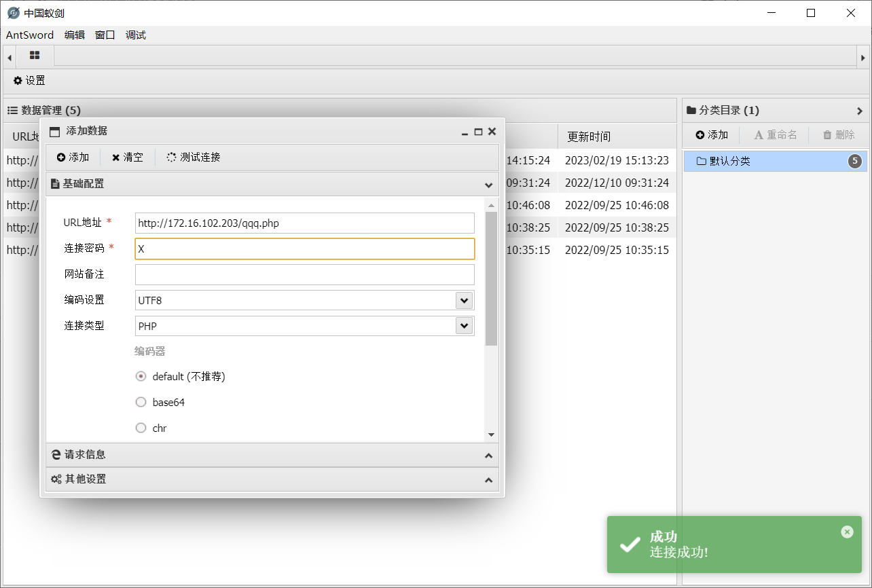Click 测试连接 to test the connection
This screenshot has width=872, height=588.
click(x=194, y=158)
